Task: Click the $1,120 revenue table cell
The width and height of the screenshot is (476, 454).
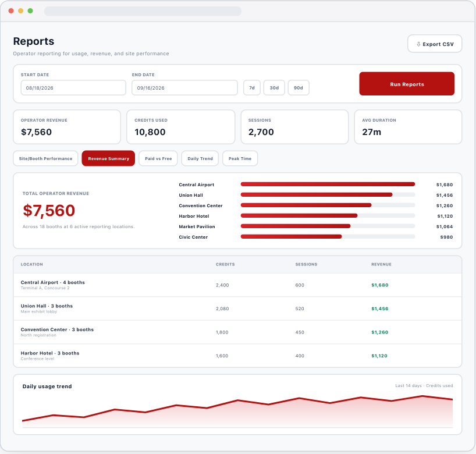Action: (379, 356)
